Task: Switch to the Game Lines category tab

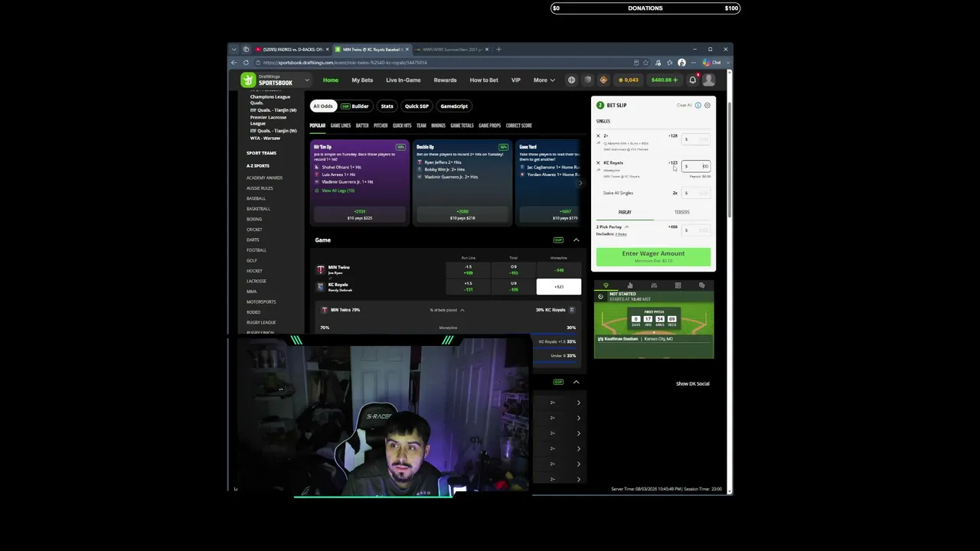Action: tap(341, 126)
